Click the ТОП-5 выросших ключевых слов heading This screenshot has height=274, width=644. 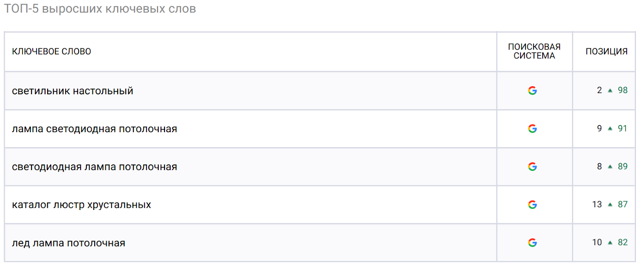tap(100, 8)
